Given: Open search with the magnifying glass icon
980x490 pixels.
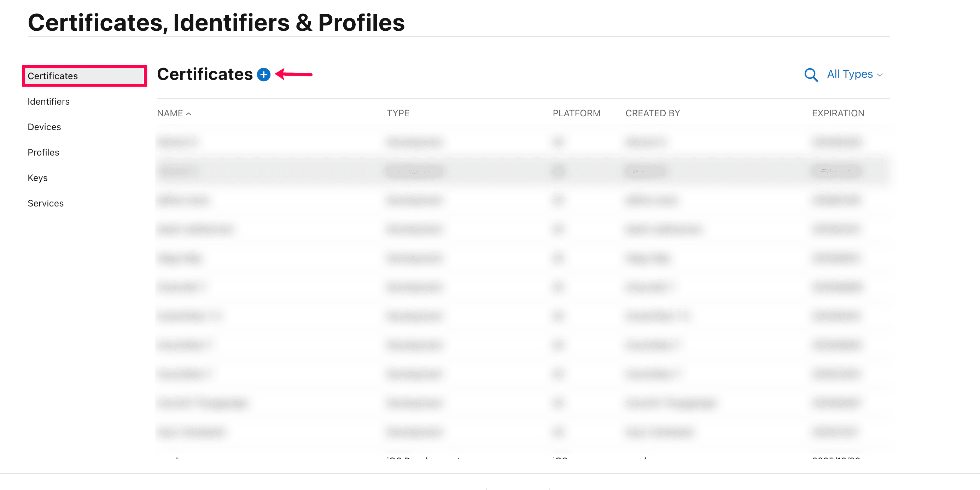Looking at the screenshot, I should point(811,75).
